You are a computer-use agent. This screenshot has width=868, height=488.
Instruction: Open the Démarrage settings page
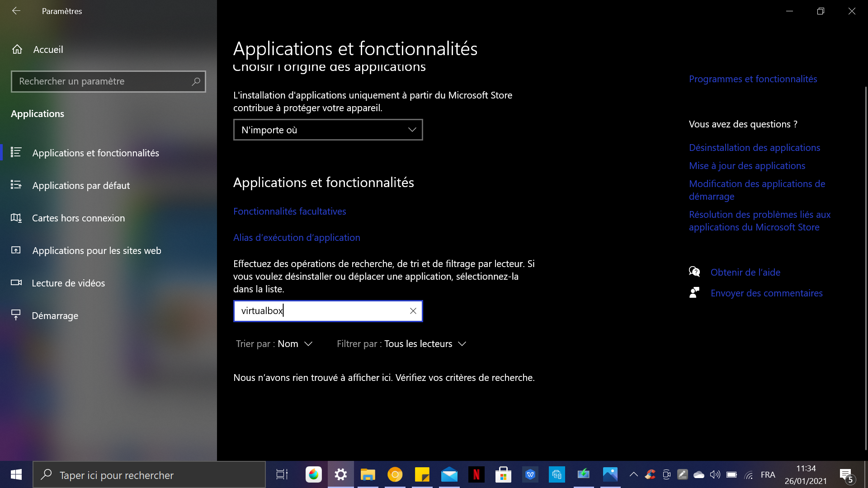point(55,315)
